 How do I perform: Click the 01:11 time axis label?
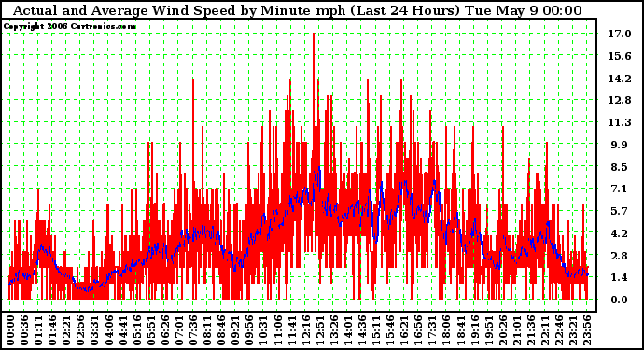[37, 330]
